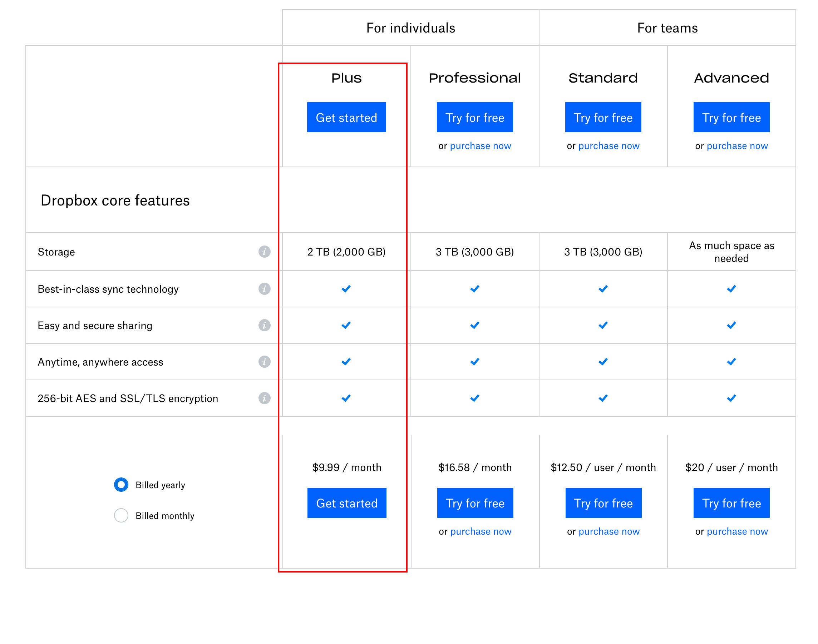Click info icon for 256-bit AES encryption
The width and height of the screenshot is (818, 644).
coord(264,398)
